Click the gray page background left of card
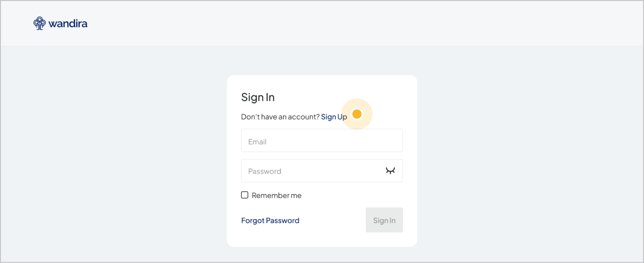The image size is (644, 263). [113, 153]
